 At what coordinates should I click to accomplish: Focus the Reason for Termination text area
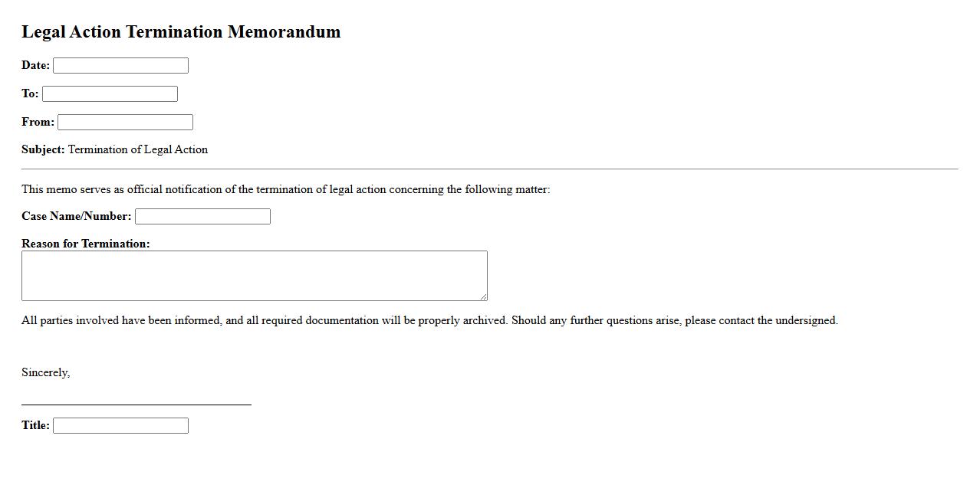pos(254,276)
